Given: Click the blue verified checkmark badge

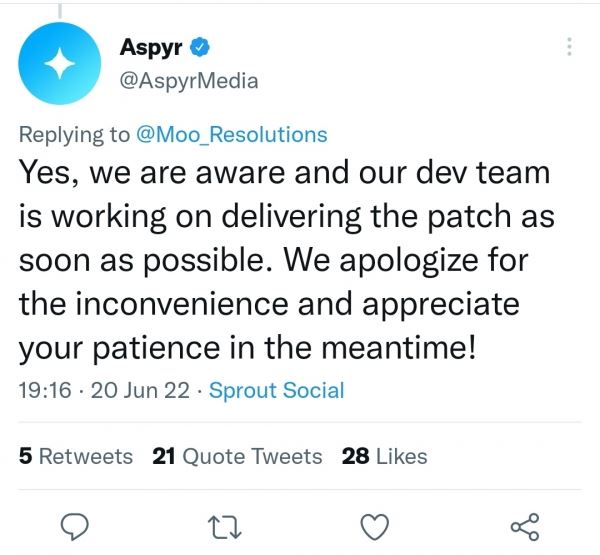Looking at the screenshot, I should point(200,47).
